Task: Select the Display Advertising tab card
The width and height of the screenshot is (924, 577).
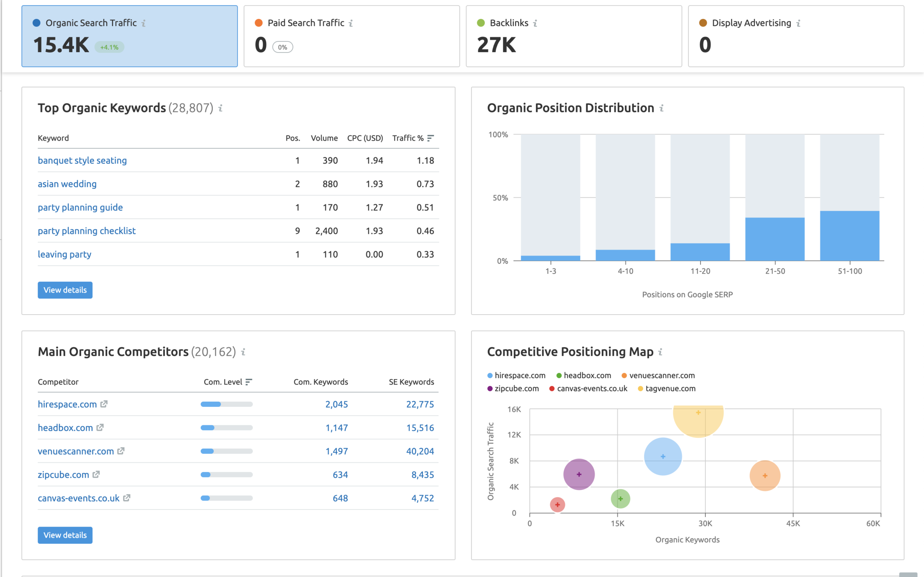Action: pyautogui.click(x=796, y=36)
